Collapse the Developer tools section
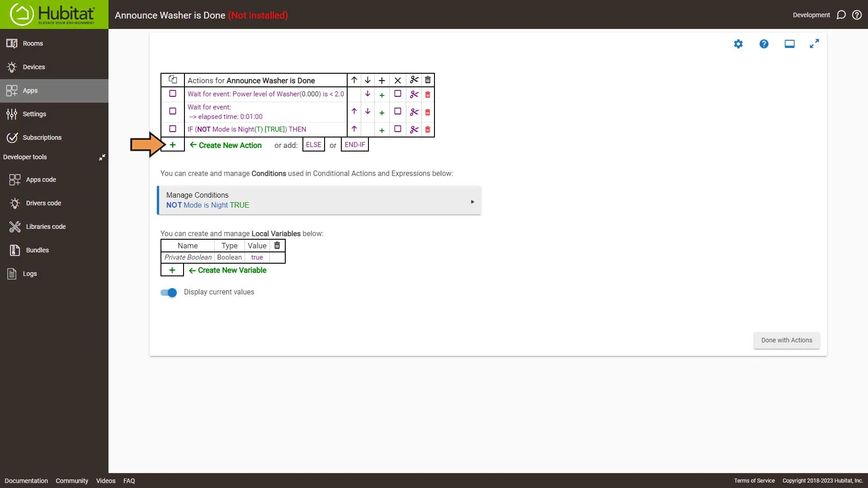 [x=102, y=157]
